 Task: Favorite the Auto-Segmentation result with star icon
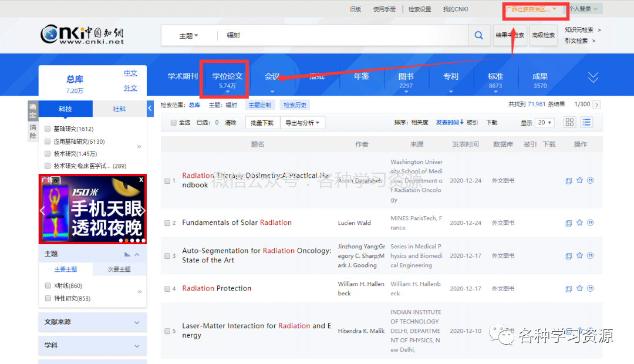tap(579, 255)
